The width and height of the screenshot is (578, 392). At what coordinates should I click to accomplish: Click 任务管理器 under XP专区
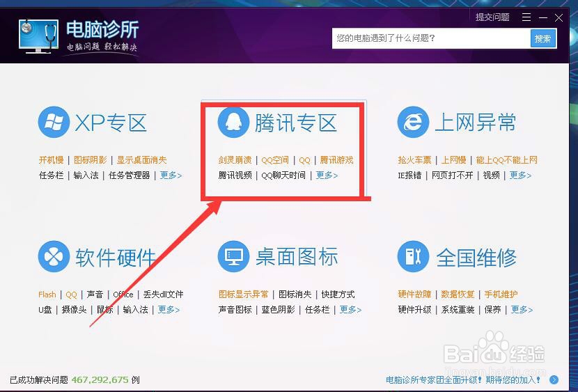[130, 175]
